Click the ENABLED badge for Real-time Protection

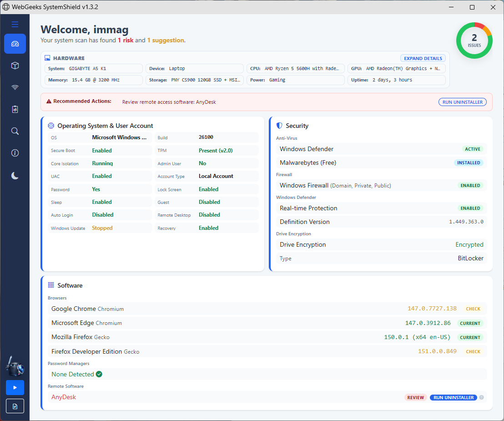470,208
